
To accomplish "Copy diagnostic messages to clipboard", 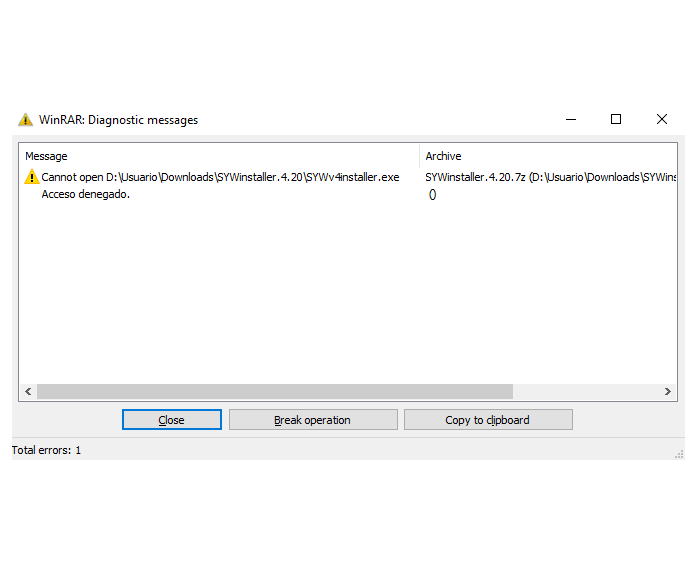I will [x=488, y=420].
